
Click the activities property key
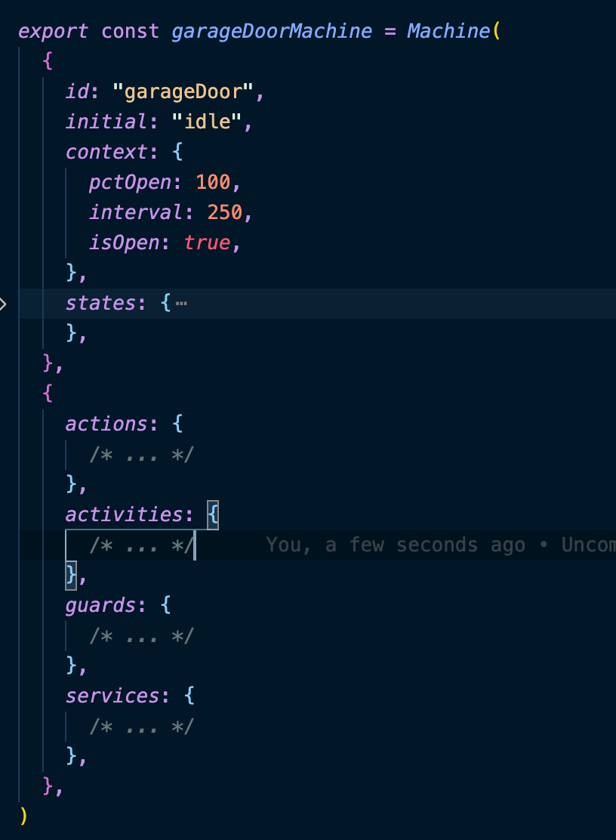(124, 515)
